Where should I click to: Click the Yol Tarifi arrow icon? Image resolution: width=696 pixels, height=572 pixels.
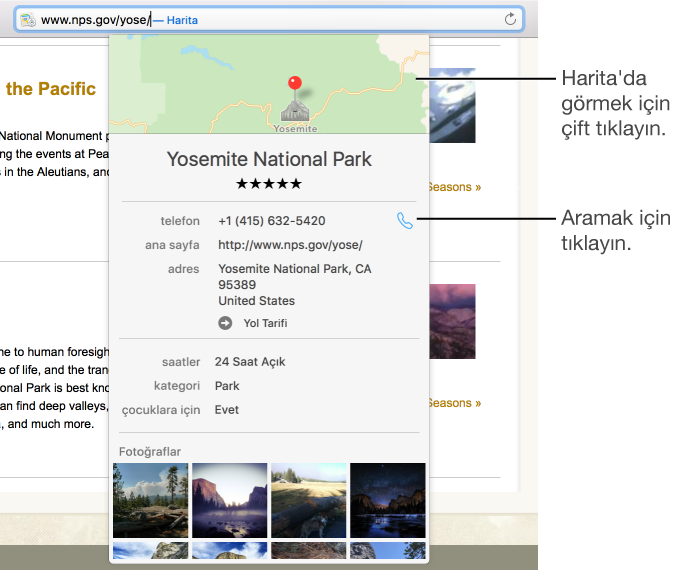(x=225, y=323)
